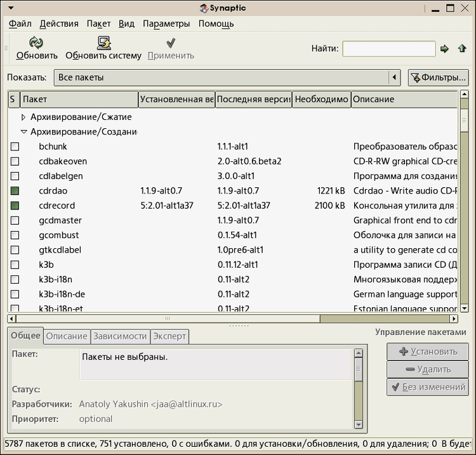Click horizontal scrollbar right arrow
476x455 pixels.
pos(454,319)
